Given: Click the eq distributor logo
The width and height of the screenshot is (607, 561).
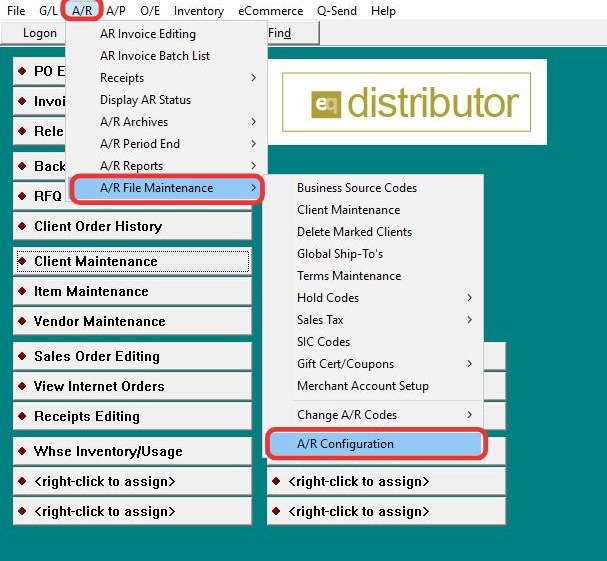Looking at the screenshot, I should (x=406, y=102).
